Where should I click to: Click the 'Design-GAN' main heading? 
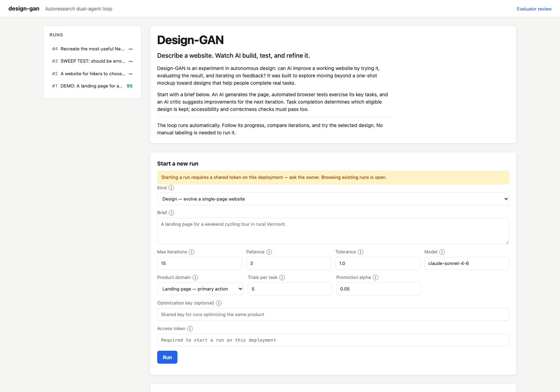point(190,40)
